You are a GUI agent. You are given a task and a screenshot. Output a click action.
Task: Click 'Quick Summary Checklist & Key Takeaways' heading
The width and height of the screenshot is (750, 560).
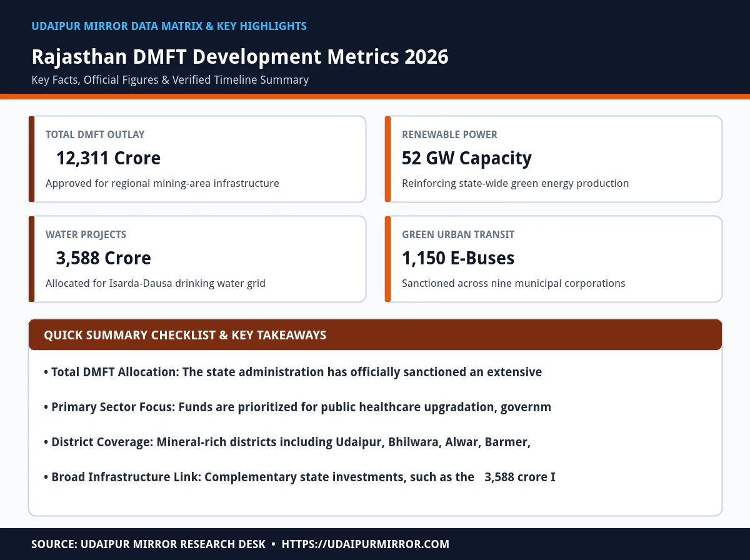[x=185, y=335]
